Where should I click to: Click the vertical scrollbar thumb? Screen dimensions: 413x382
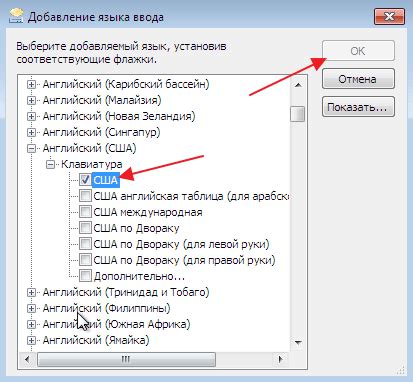click(x=298, y=114)
